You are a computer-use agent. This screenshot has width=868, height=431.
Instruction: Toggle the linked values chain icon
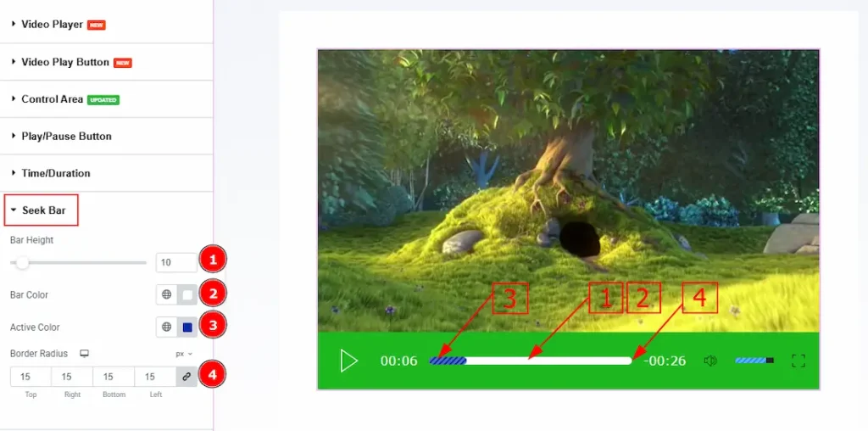[x=186, y=377]
